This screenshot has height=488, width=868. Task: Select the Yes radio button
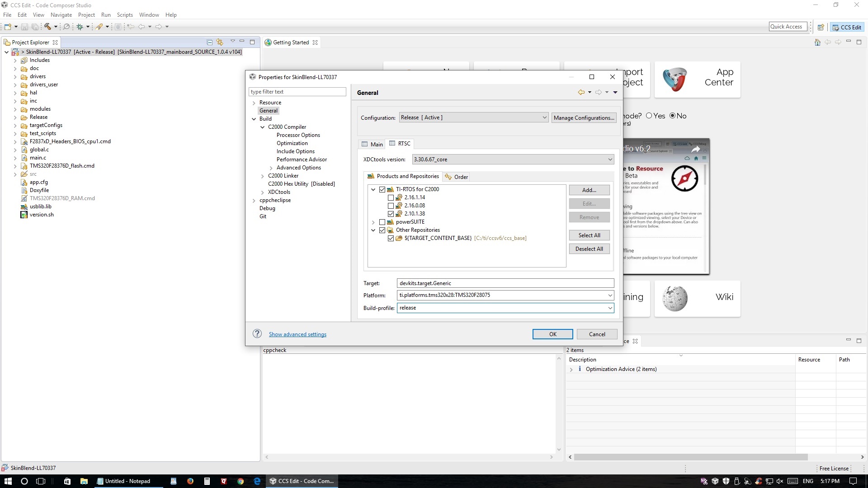pyautogui.click(x=649, y=116)
